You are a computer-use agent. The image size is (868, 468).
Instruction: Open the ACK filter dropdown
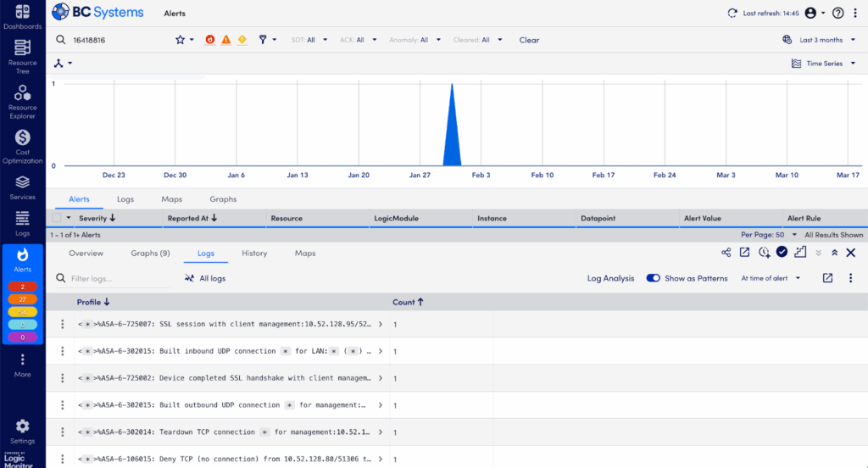[x=359, y=40]
